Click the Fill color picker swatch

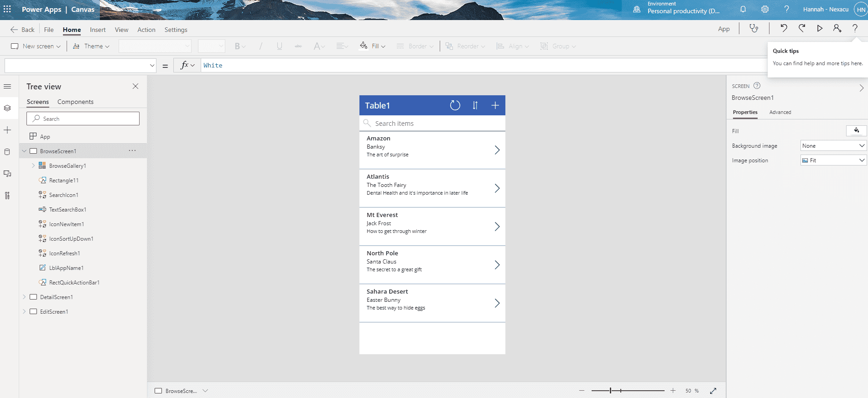[x=856, y=131]
